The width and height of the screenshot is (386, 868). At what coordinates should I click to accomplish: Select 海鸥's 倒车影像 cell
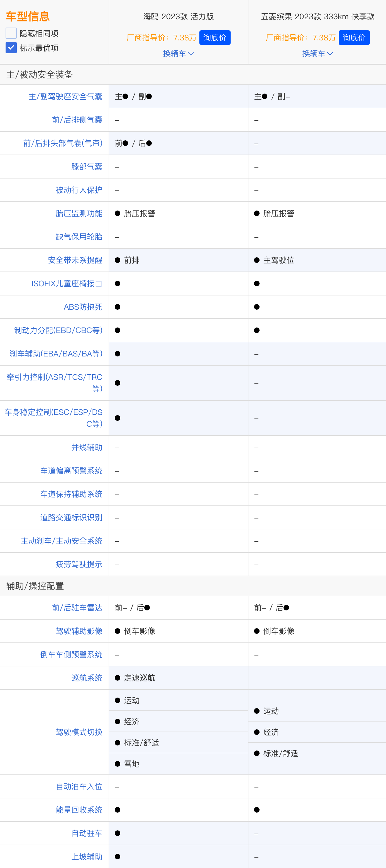pos(178,631)
